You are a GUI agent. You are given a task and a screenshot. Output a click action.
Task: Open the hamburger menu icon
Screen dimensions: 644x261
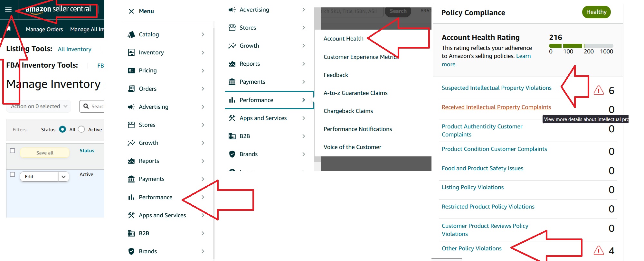[x=8, y=9]
